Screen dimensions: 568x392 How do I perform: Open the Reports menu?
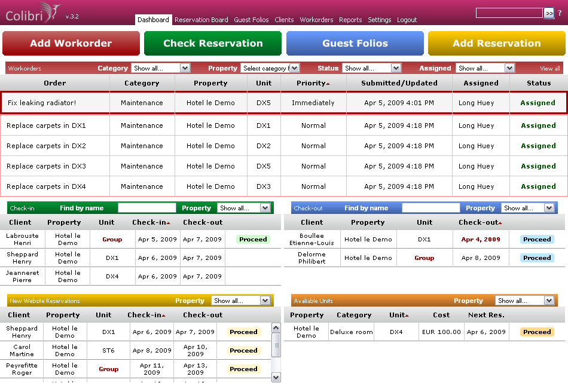coord(350,20)
